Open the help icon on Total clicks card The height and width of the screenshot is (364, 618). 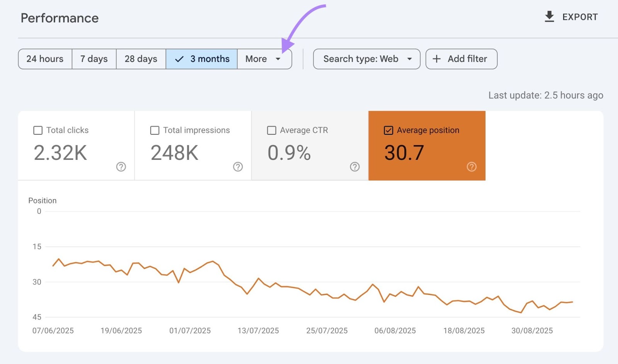click(121, 167)
